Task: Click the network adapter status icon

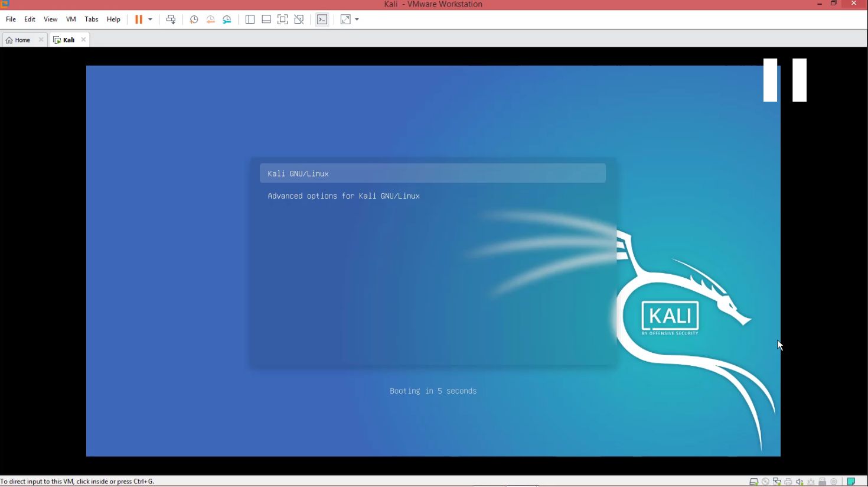Action: point(776,482)
